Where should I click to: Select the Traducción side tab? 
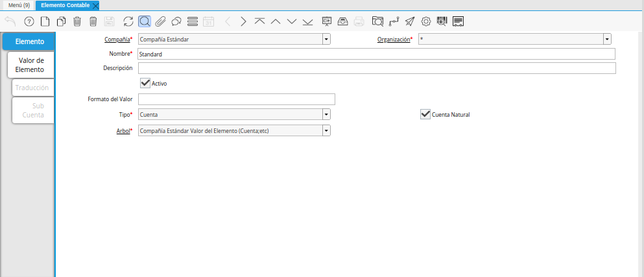(x=33, y=88)
